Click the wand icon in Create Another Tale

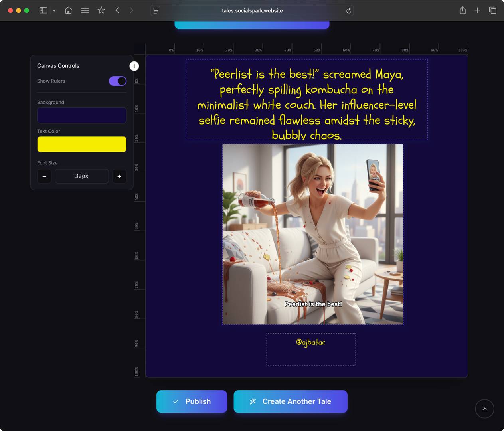pos(253,401)
